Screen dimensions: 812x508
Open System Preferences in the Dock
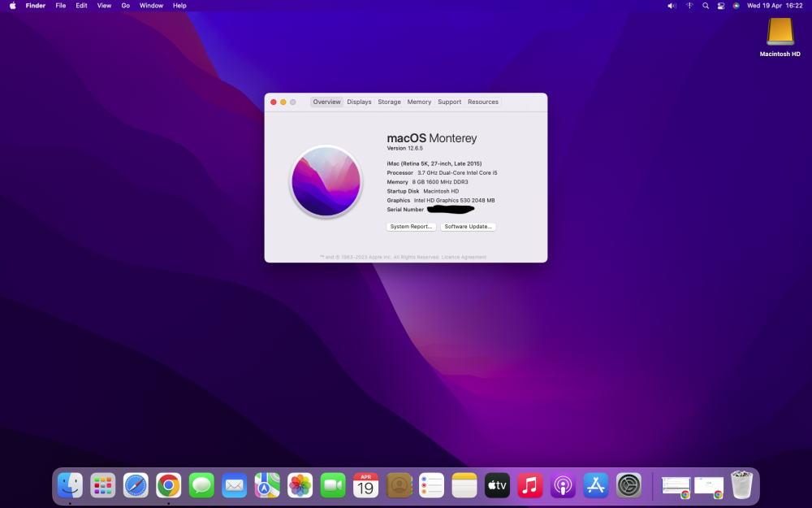(628, 486)
